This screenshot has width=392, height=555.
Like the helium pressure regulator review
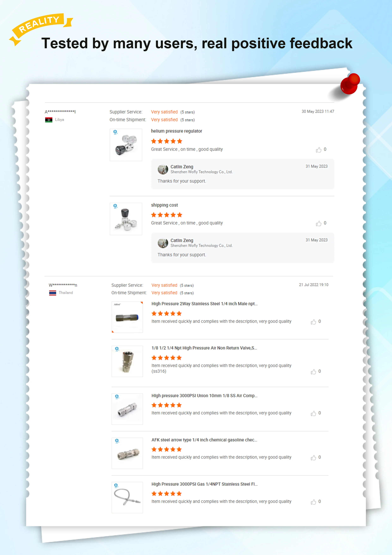pos(318,150)
